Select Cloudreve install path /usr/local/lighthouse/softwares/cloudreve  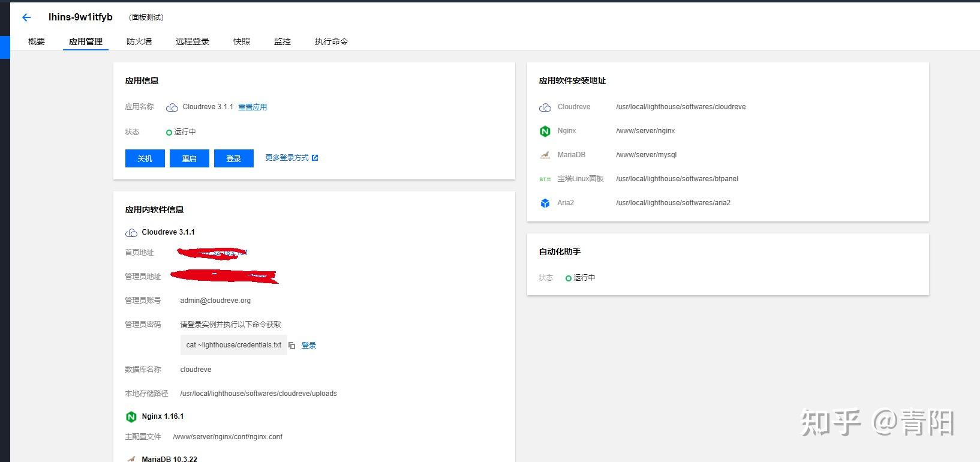pos(681,107)
